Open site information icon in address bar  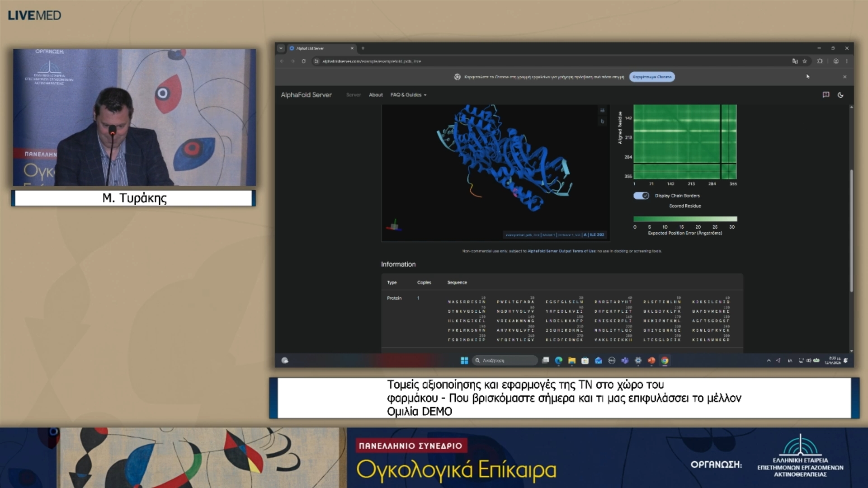[x=316, y=61]
